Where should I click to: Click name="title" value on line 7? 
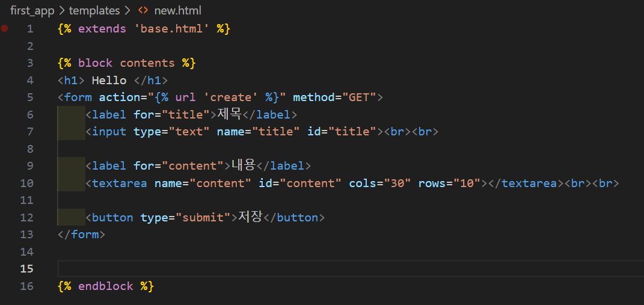pyautogui.click(x=275, y=132)
